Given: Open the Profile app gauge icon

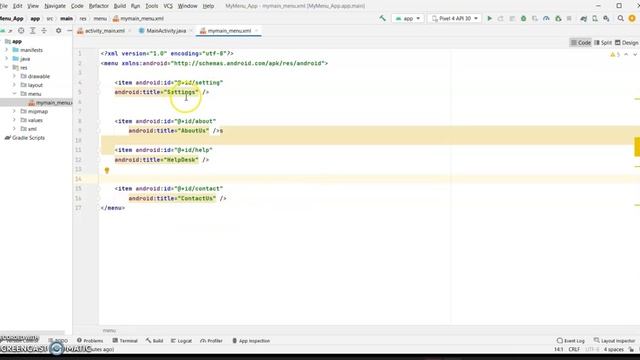Looking at the screenshot, I should (x=546, y=18).
